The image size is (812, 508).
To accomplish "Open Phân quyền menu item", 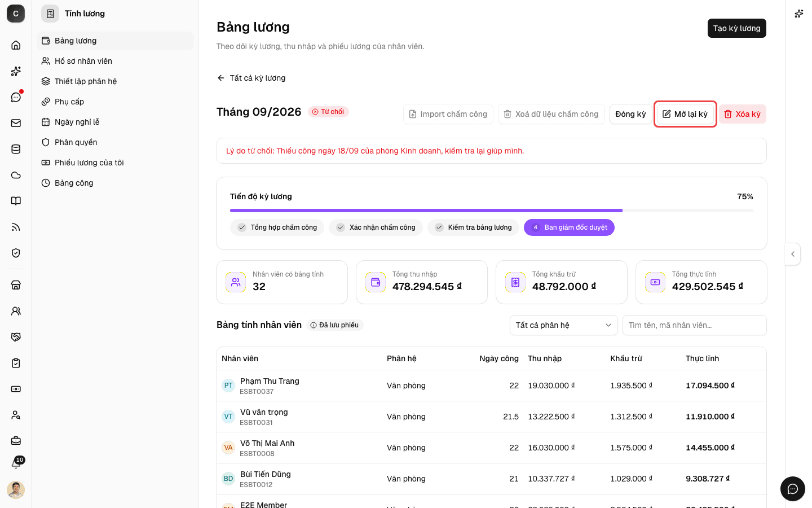I will point(115,142).
